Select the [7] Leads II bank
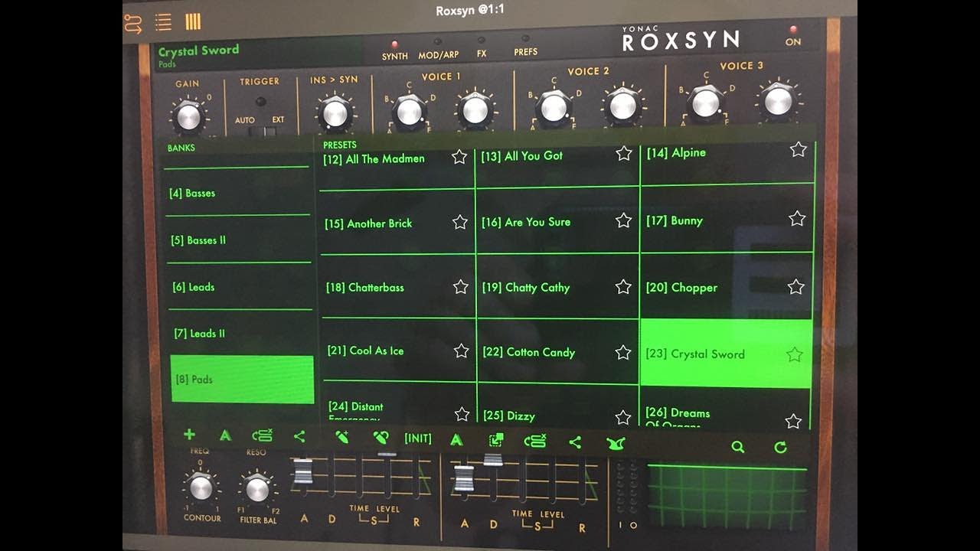The image size is (980, 551). [240, 333]
